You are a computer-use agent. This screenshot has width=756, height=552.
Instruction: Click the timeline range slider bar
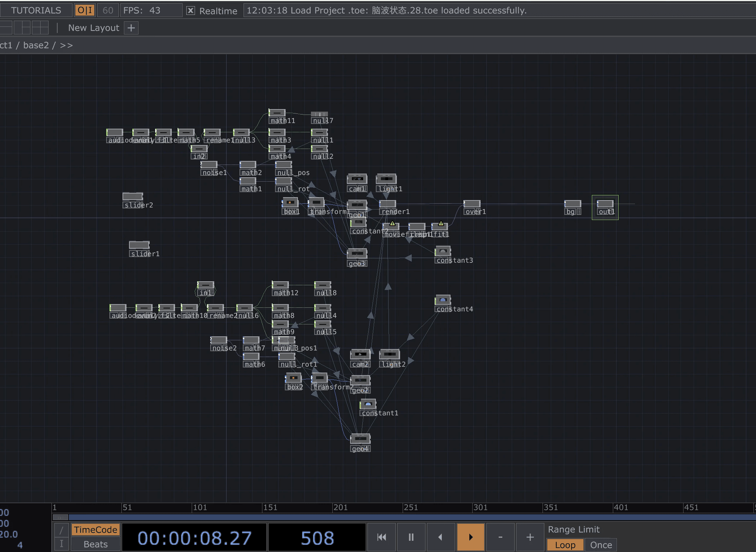(399, 517)
